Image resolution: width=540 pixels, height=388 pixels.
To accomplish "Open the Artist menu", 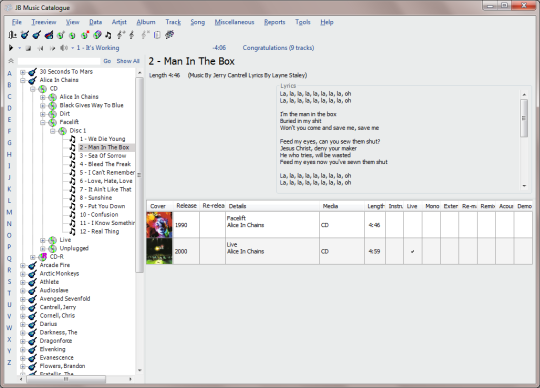I will (119, 22).
